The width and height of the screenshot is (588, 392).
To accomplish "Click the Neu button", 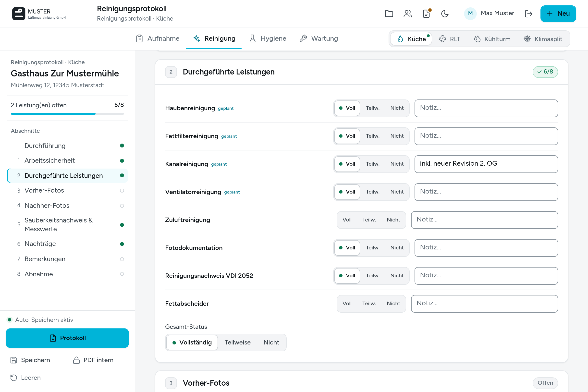I will (558, 13).
